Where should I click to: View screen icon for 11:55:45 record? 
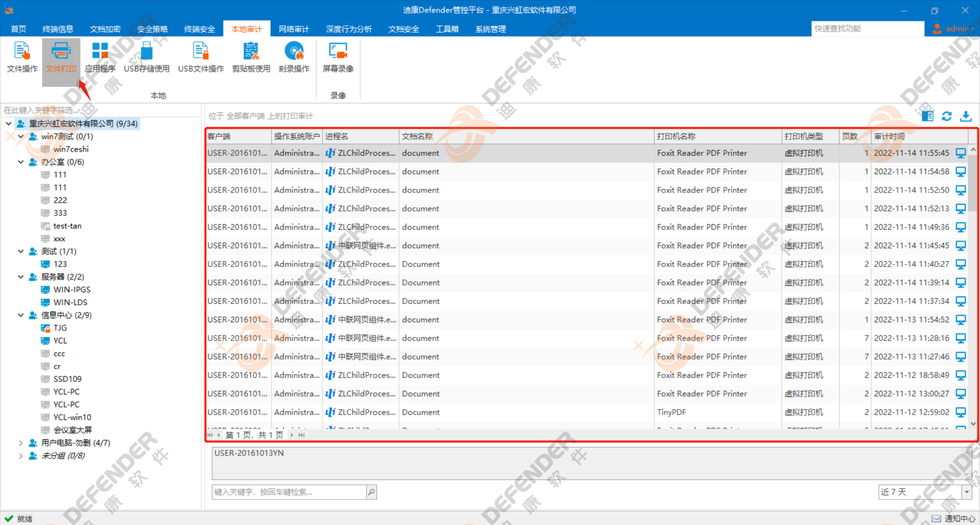(x=961, y=153)
